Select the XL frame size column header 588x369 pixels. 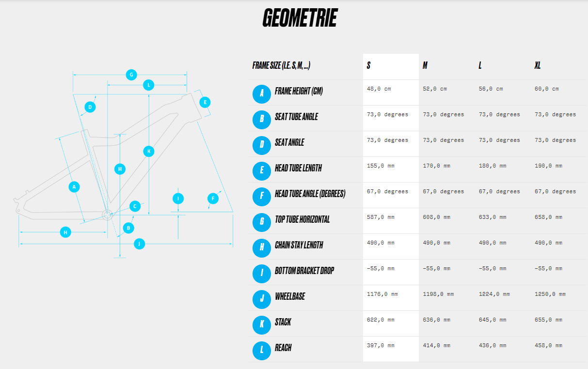pyautogui.click(x=538, y=65)
